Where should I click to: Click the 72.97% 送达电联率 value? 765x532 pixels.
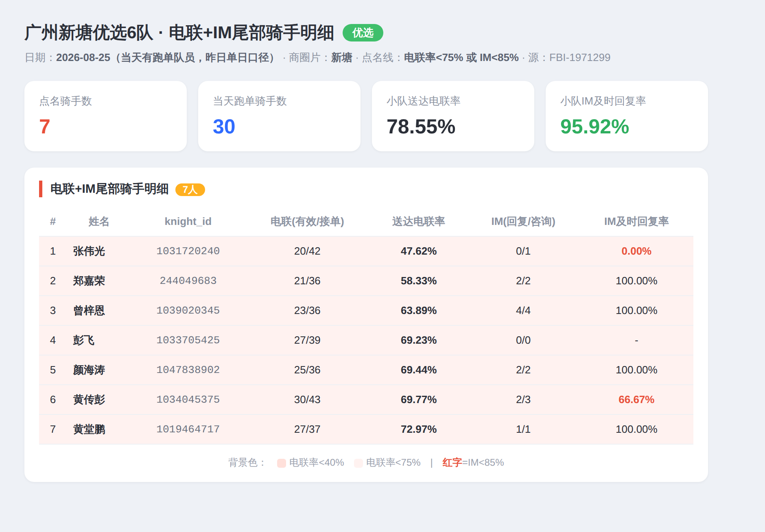tap(418, 429)
